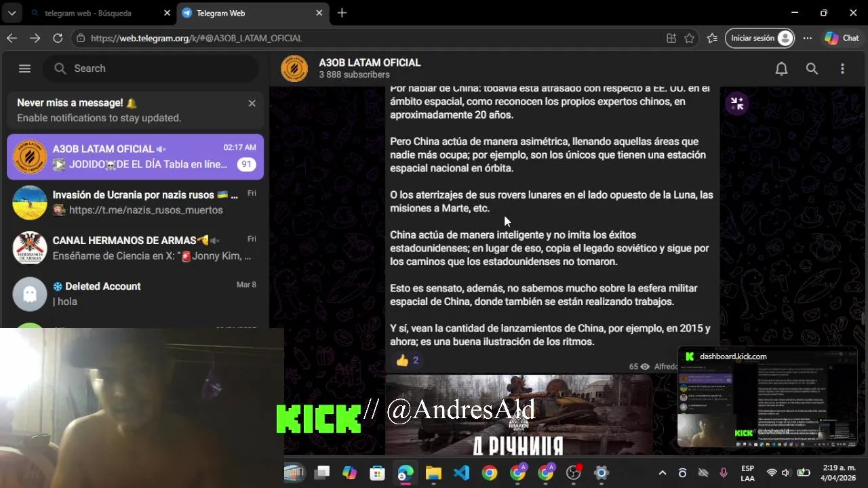Open File Explorer from taskbar
This screenshot has height=488, width=868.
[433, 473]
